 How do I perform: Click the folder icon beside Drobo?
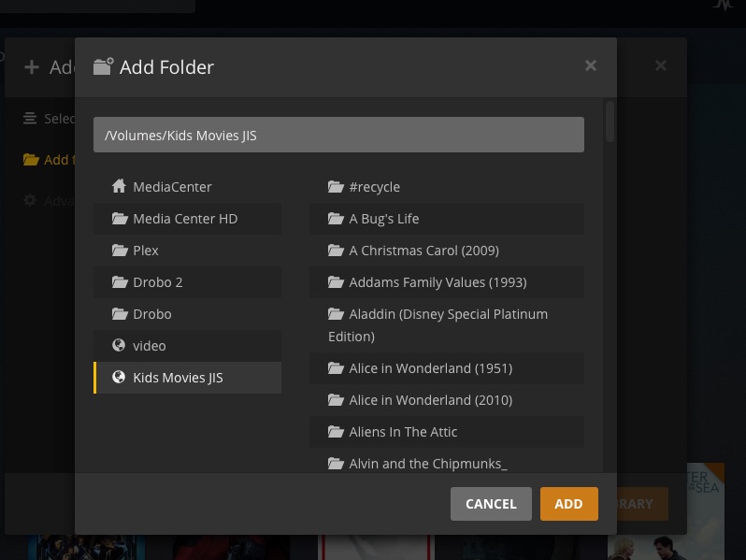[x=120, y=314]
